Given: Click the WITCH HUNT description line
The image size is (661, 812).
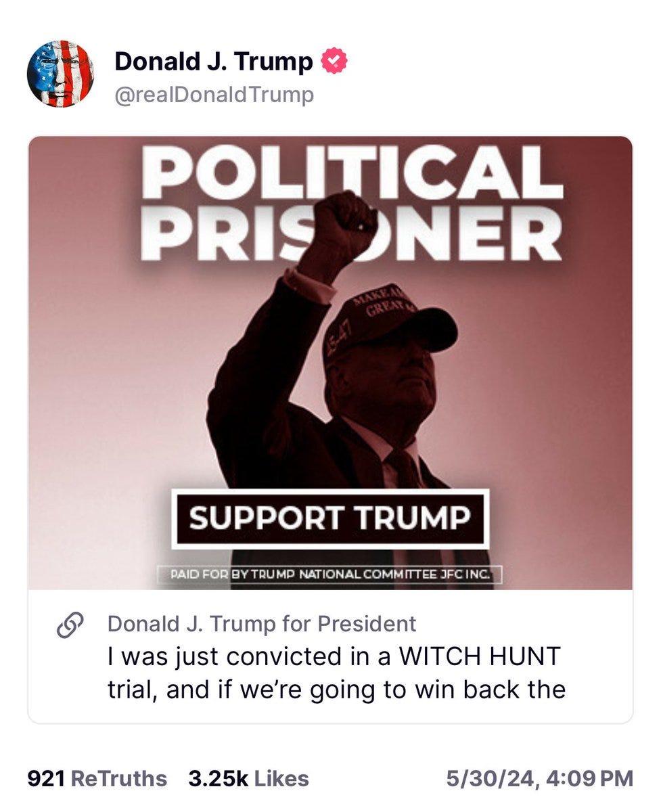Looking at the screenshot, I should tap(334, 656).
